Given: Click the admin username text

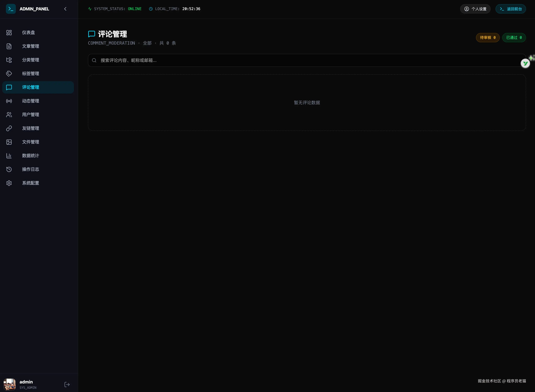Looking at the screenshot, I should (26, 382).
